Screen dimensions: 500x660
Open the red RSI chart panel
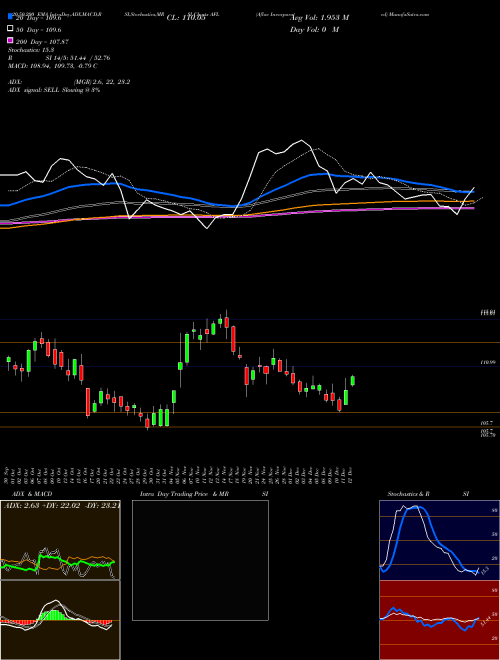point(439,620)
